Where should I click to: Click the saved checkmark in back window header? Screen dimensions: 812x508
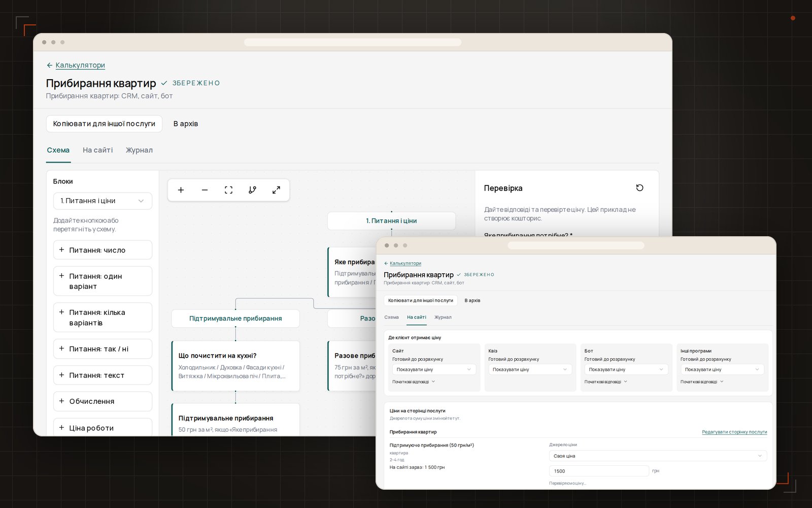(x=164, y=83)
